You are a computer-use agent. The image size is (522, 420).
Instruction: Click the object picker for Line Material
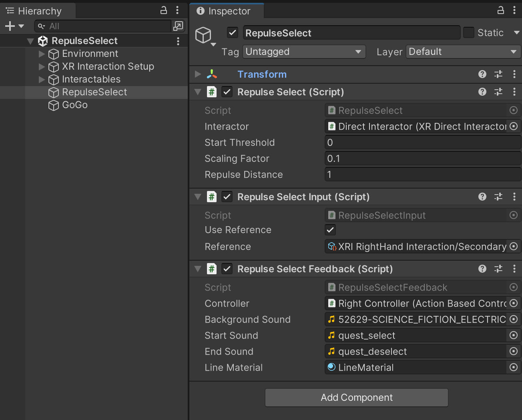(514, 368)
